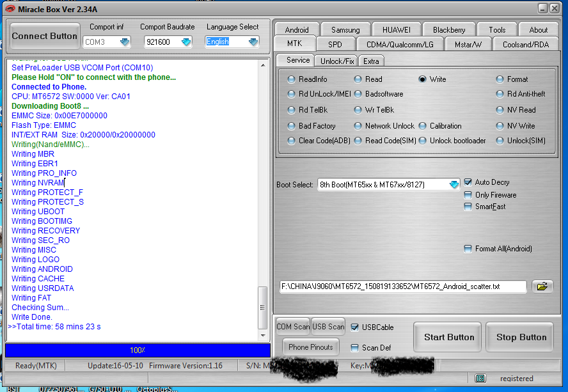
Task: Open the HUAWEI tab
Action: tap(397, 29)
